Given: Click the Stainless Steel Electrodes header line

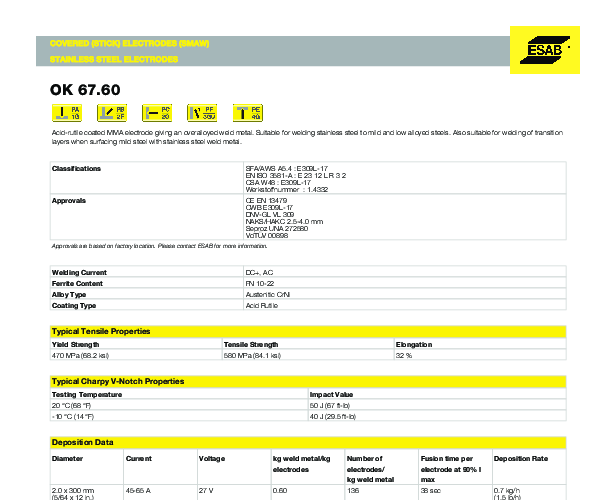Looking at the screenshot, I should [x=114, y=59].
